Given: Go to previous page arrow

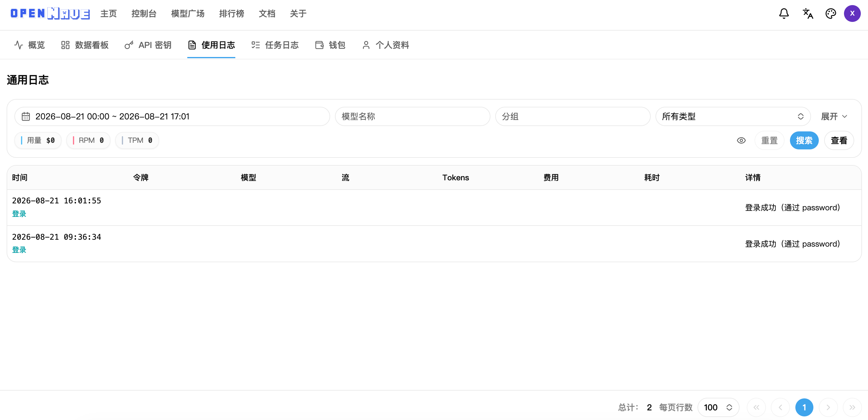Looking at the screenshot, I should (x=780, y=407).
